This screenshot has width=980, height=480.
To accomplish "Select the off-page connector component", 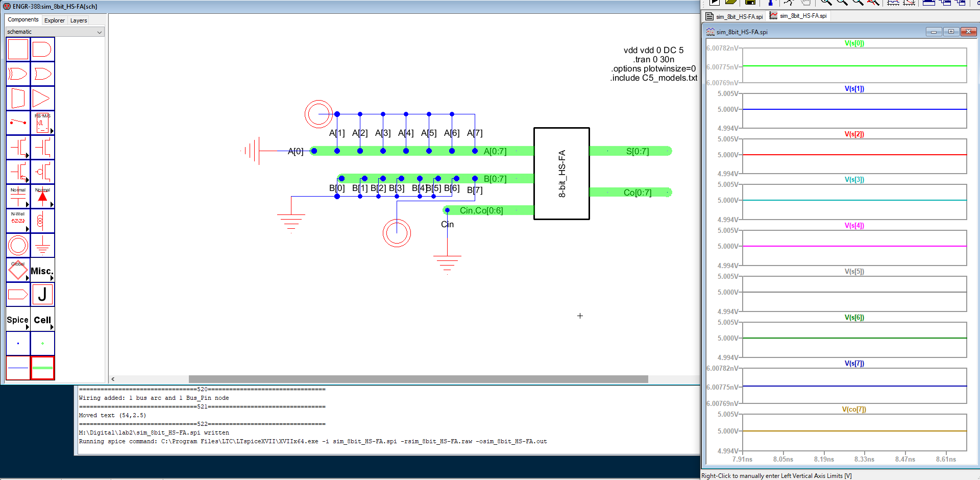I will [x=18, y=295].
